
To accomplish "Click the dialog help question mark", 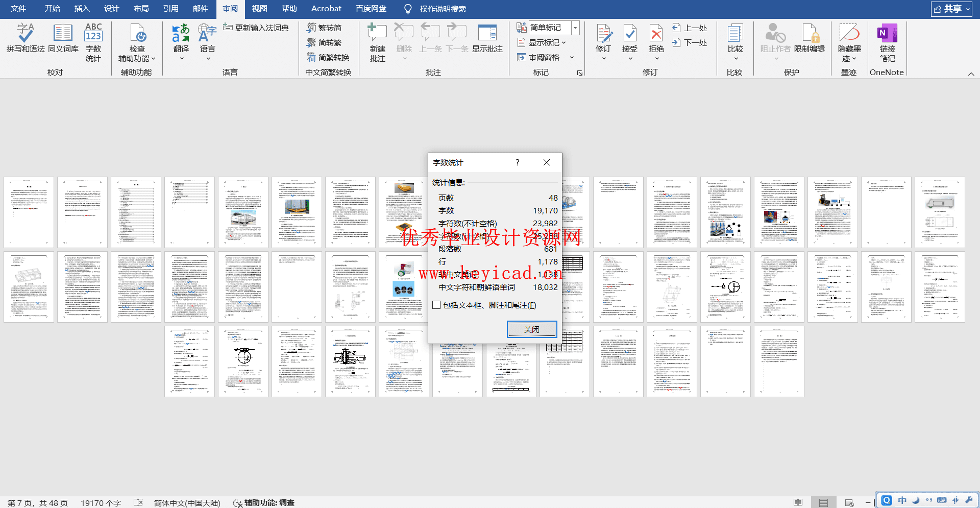I will click(517, 162).
